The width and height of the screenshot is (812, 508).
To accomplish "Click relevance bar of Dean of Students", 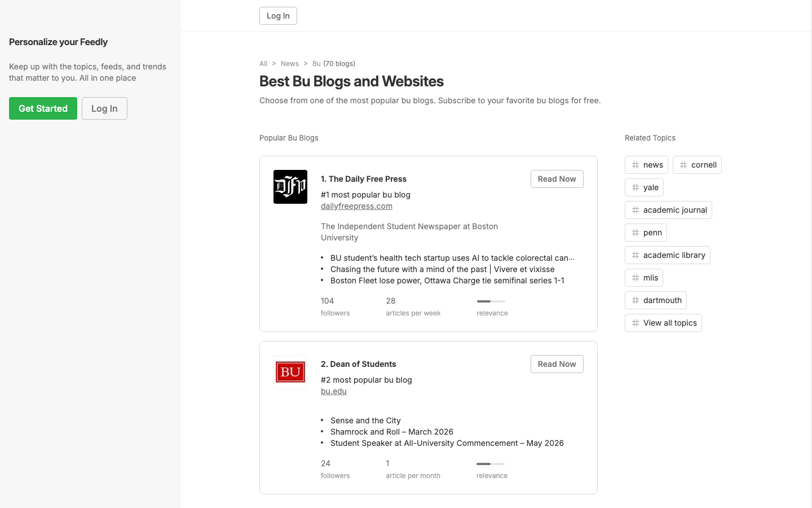I will (491, 464).
